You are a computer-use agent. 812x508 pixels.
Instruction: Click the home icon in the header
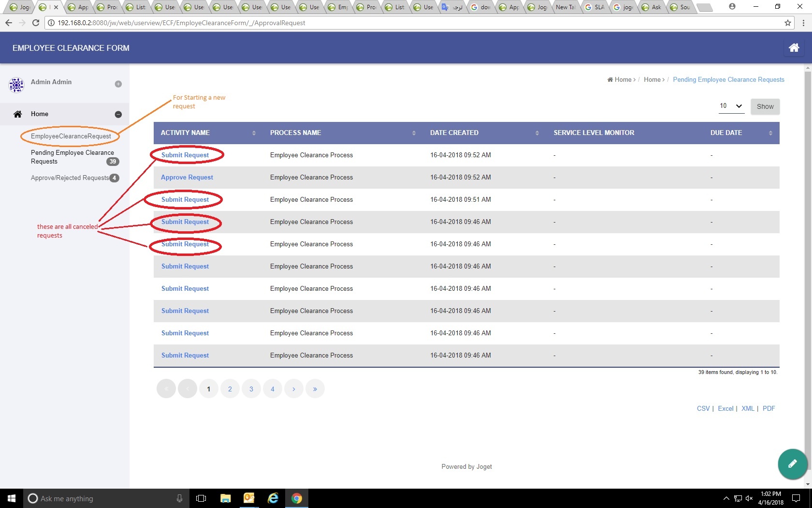794,47
